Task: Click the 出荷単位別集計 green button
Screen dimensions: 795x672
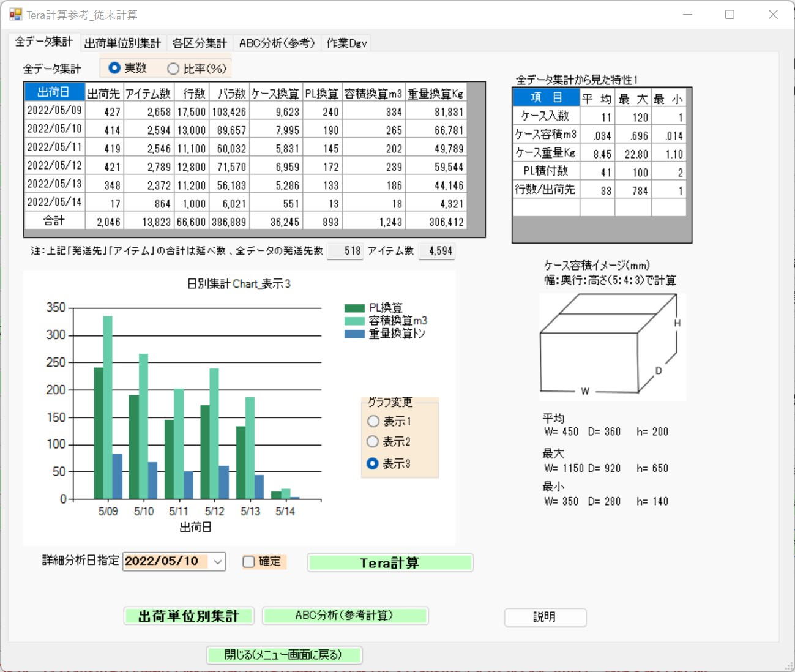Action: 188,616
